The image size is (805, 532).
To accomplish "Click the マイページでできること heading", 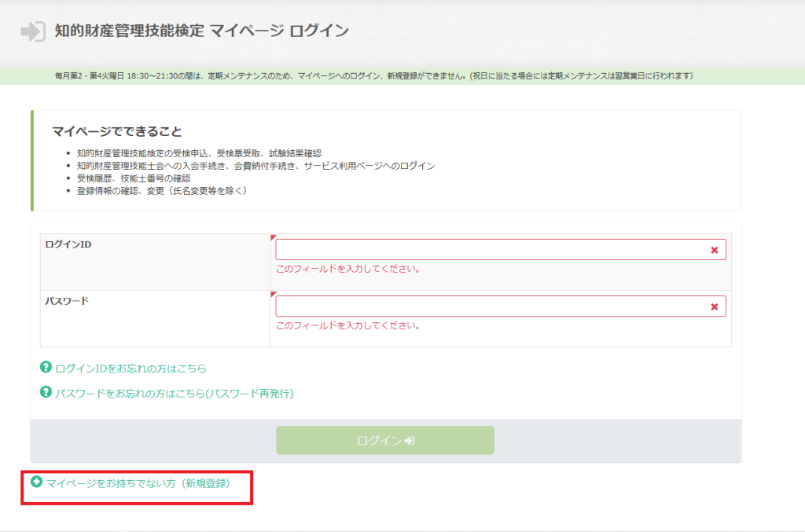I will (122, 131).
